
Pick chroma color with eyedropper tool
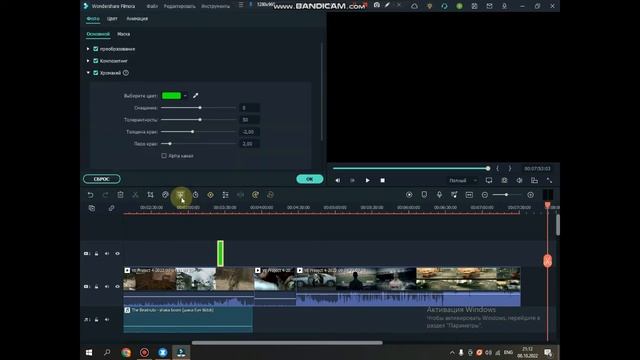coord(196,96)
